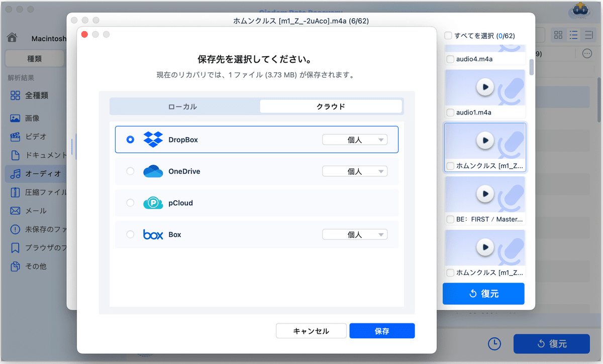Open the clock history icon beside 復元
Viewport: 603px width, 364px height.
[494, 343]
